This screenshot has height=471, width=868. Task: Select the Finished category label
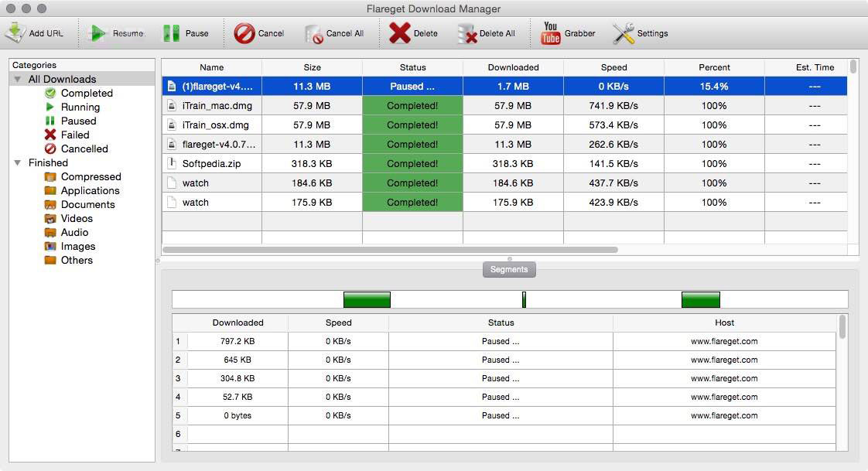click(48, 162)
